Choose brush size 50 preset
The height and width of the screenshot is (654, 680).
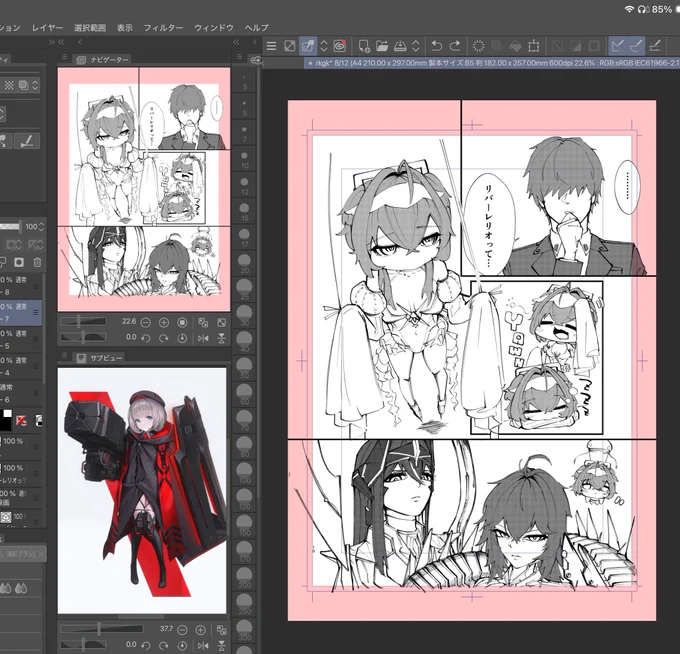tap(245, 369)
